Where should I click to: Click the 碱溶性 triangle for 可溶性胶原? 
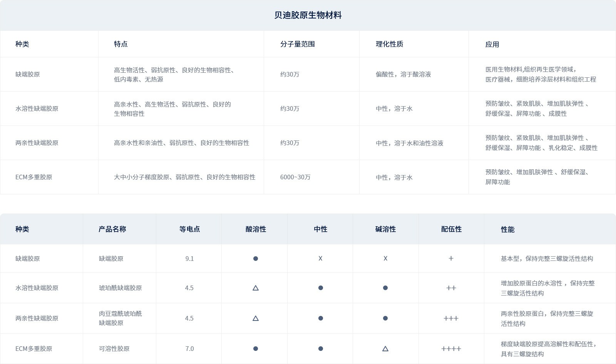click(x=385, y=349)
